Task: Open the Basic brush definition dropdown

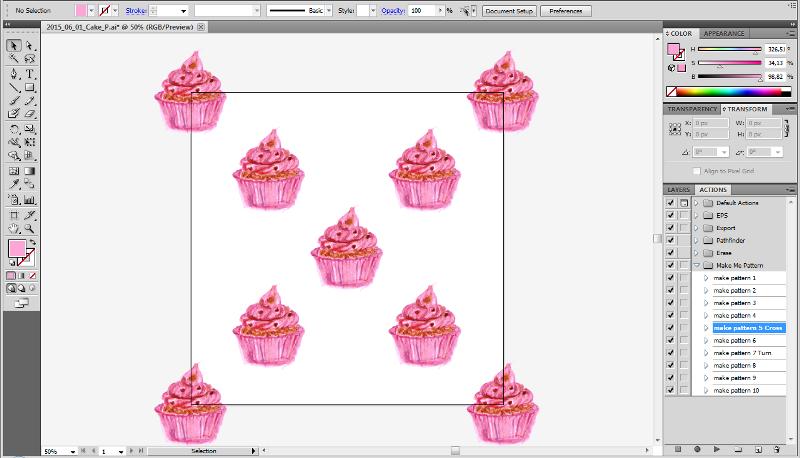Action: pos(329,10)
